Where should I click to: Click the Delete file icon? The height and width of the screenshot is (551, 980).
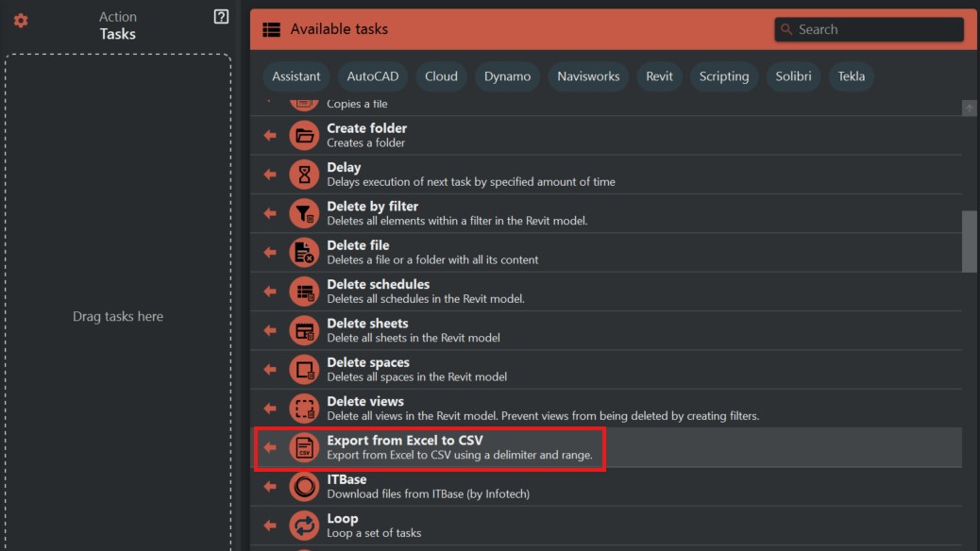point(304,252)
